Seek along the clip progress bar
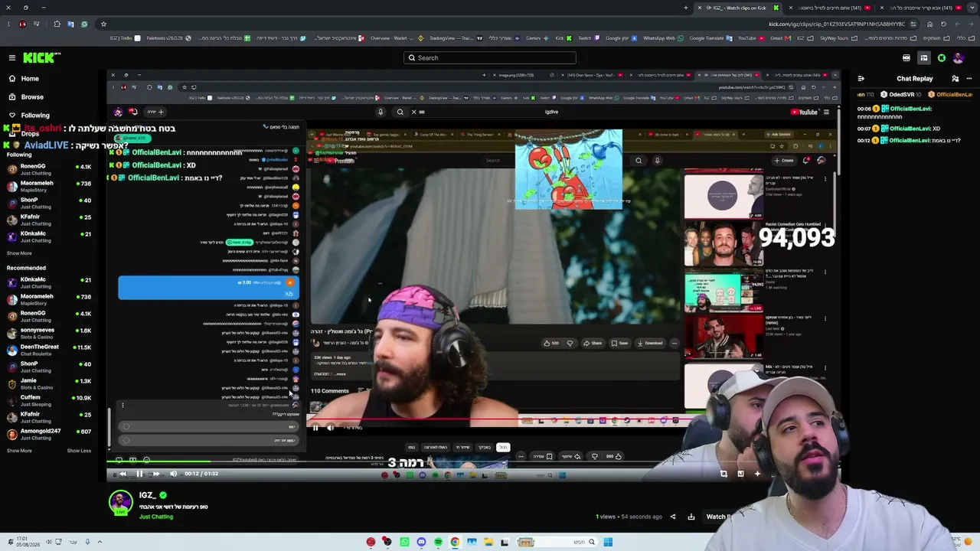This screenshot has width=980, height=551. tap(473, 461)
